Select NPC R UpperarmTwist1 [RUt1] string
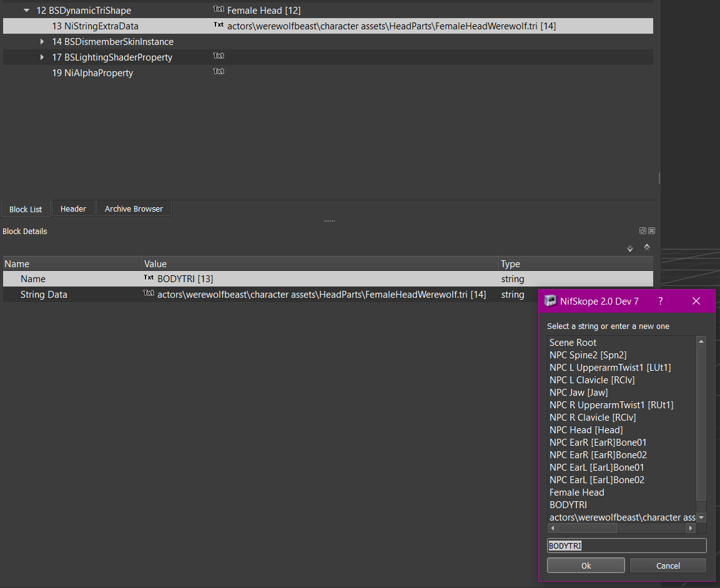The width and height of the screenshot is (720, 588). (611, 405)
